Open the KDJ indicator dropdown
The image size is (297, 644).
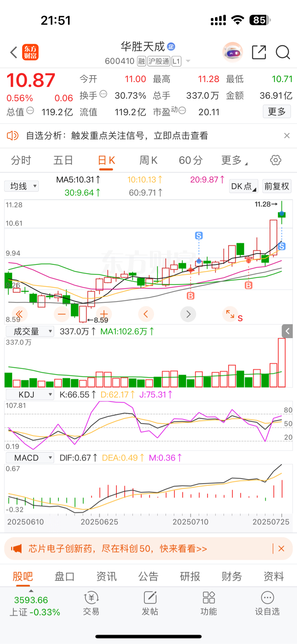[x=30, y=395]
